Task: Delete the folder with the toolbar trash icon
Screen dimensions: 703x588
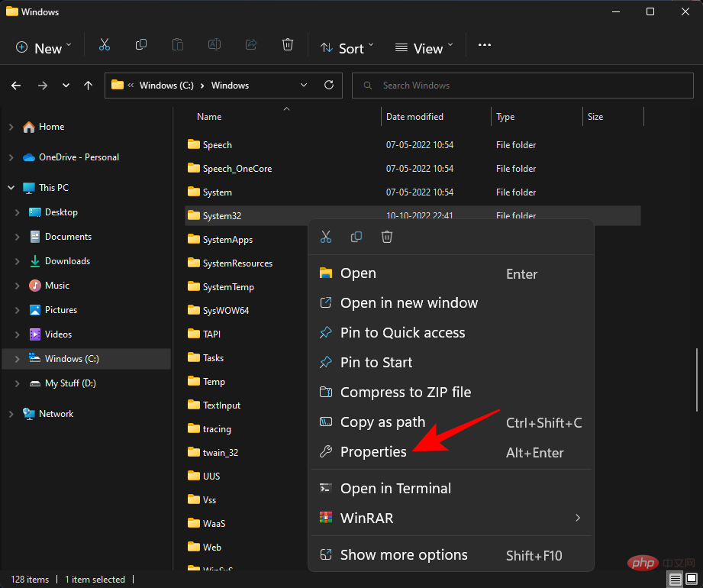Action: click(x=288, y=44)
